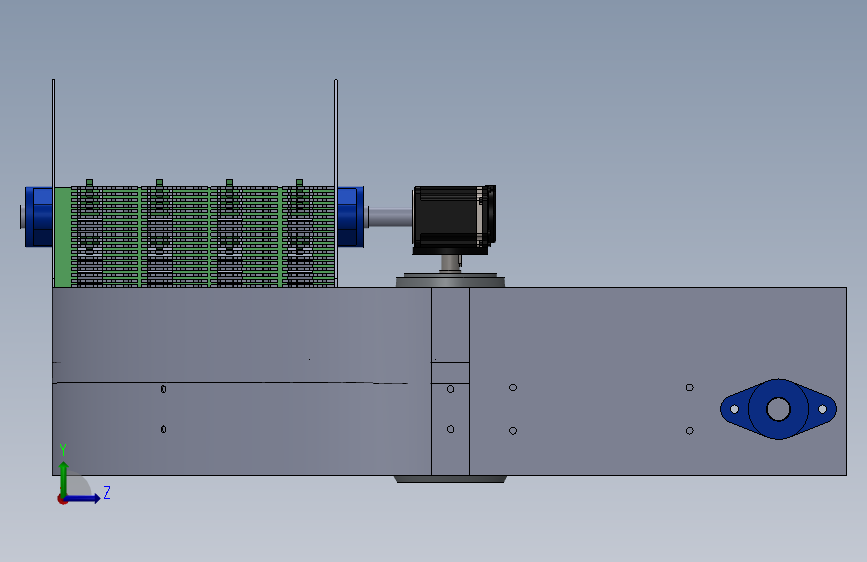
Task: Select the flange bearing's left mounting hole
Action: click(x=734, y=409)
